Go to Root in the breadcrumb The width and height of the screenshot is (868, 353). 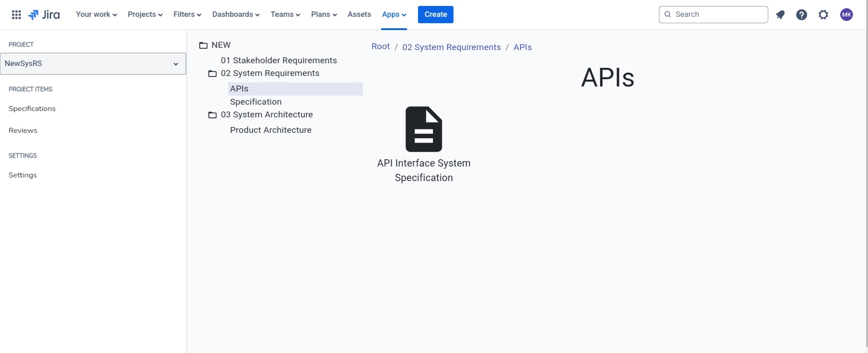(x=381, y=46)
